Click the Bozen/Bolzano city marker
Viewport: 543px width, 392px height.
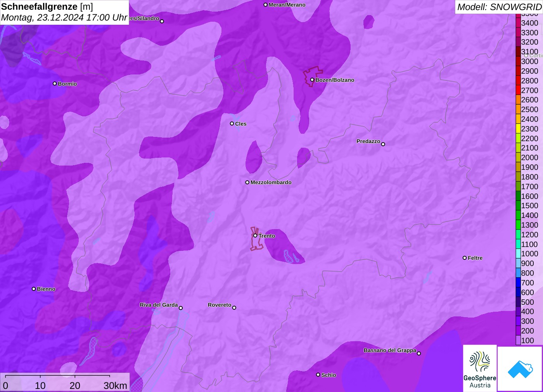click(312, 80)
